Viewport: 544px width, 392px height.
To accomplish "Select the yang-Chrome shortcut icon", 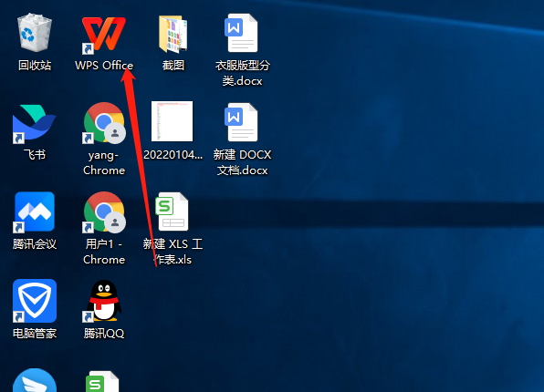I will click(104, 123).
